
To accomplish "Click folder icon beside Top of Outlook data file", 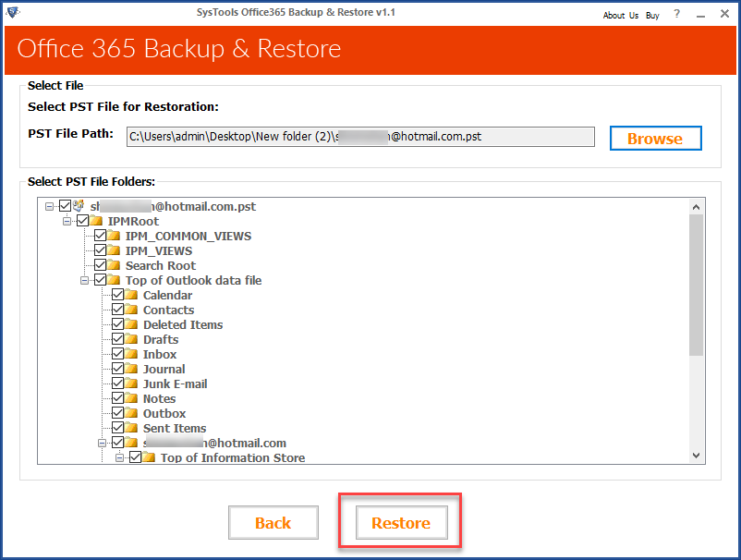I will [x=114, y=280].
